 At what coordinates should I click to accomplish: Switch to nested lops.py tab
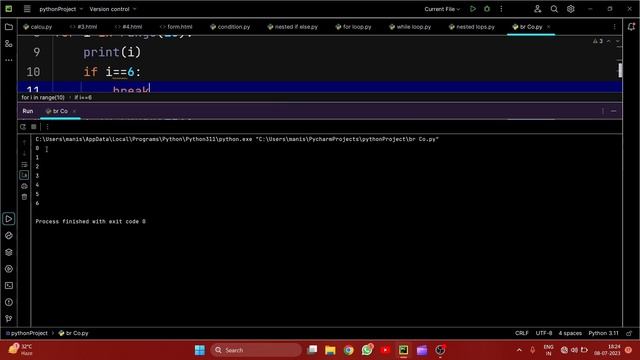471,27
